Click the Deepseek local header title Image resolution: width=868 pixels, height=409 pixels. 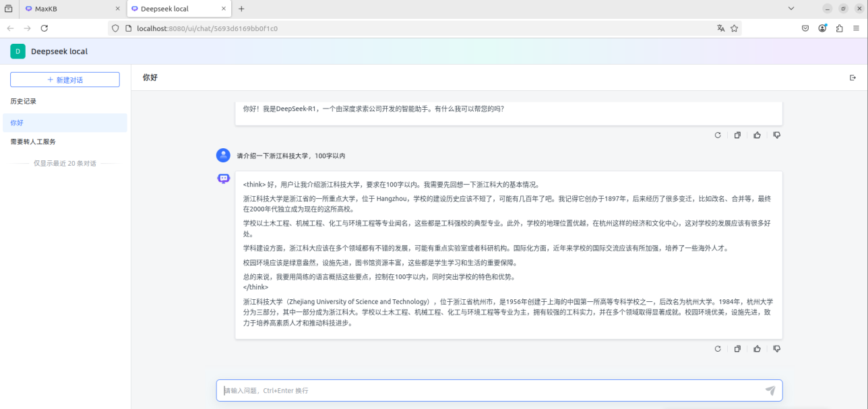point(59,51)
